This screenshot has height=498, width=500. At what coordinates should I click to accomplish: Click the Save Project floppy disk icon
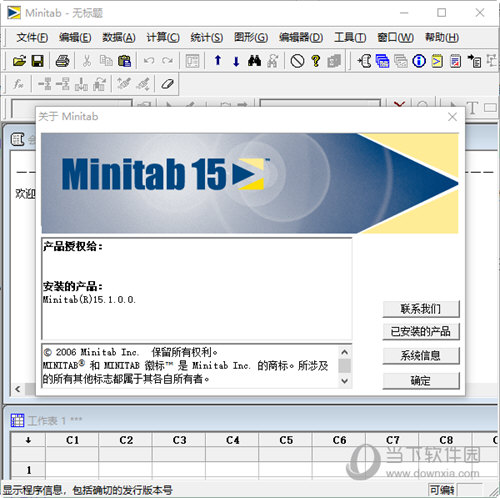pos(37,61)
